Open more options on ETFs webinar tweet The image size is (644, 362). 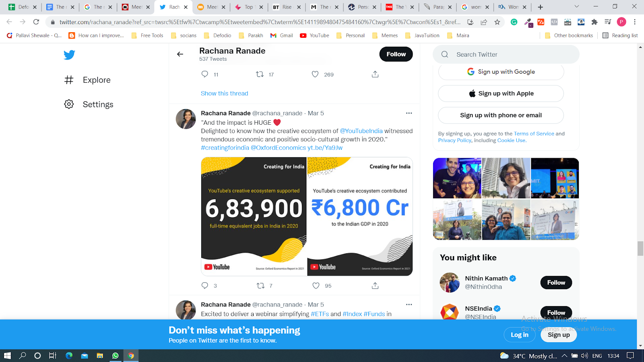pos(409,304)
